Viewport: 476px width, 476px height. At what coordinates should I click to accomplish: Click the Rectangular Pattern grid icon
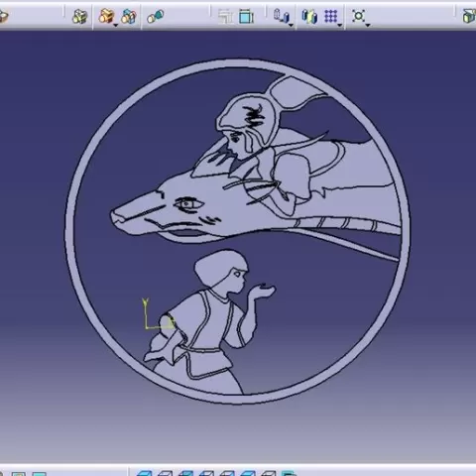pos(330,16)
